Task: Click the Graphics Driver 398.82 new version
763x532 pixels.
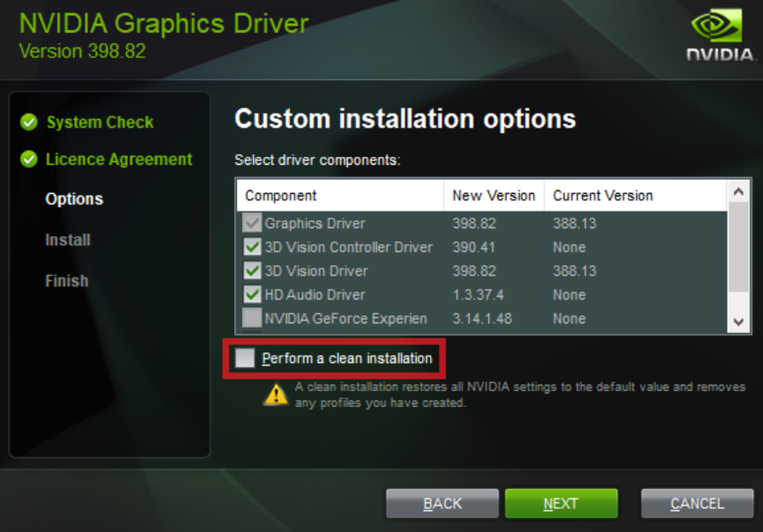Action: [x=474, y=223]
